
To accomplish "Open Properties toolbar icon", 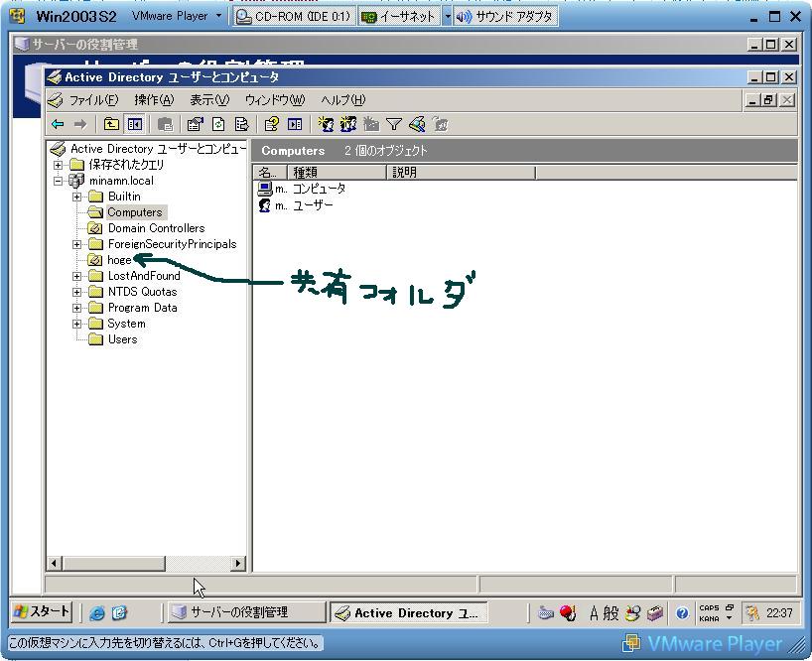I will [x=196, y=124].
